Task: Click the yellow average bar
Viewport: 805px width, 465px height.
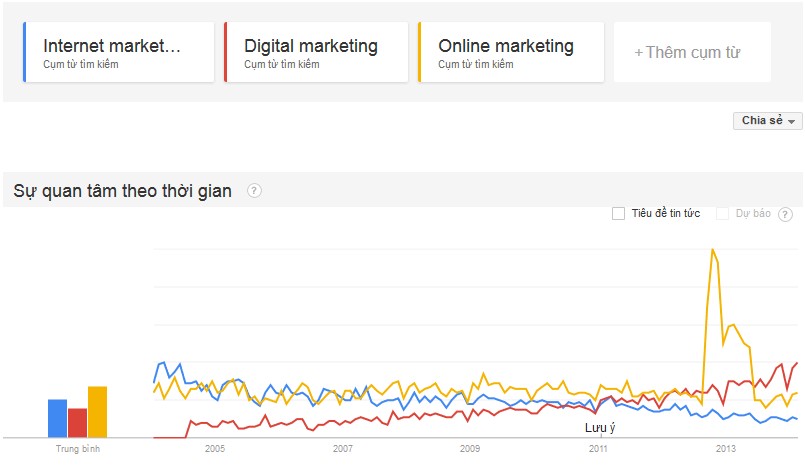Action: [x=97, y=411]
